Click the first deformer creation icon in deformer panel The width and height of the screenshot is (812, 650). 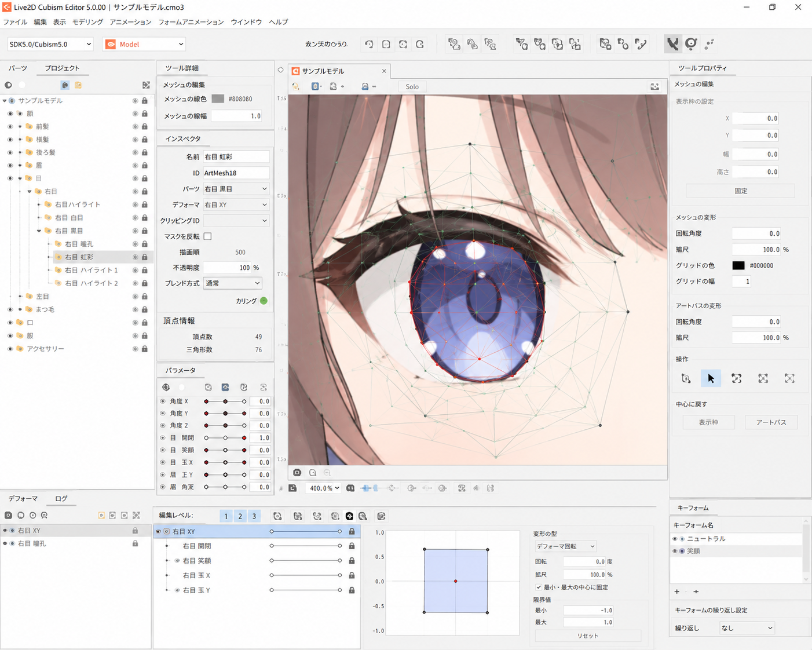click(x=8, y=515)
